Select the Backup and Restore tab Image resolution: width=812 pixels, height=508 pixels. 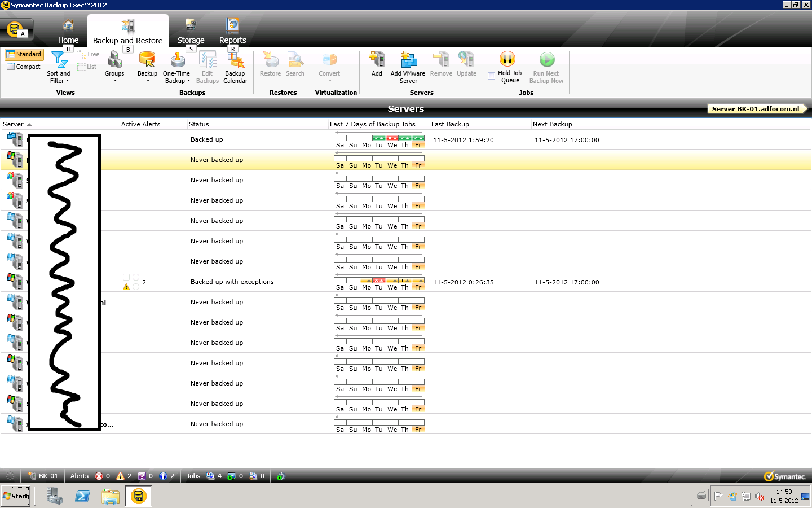(x=127, y=32)
